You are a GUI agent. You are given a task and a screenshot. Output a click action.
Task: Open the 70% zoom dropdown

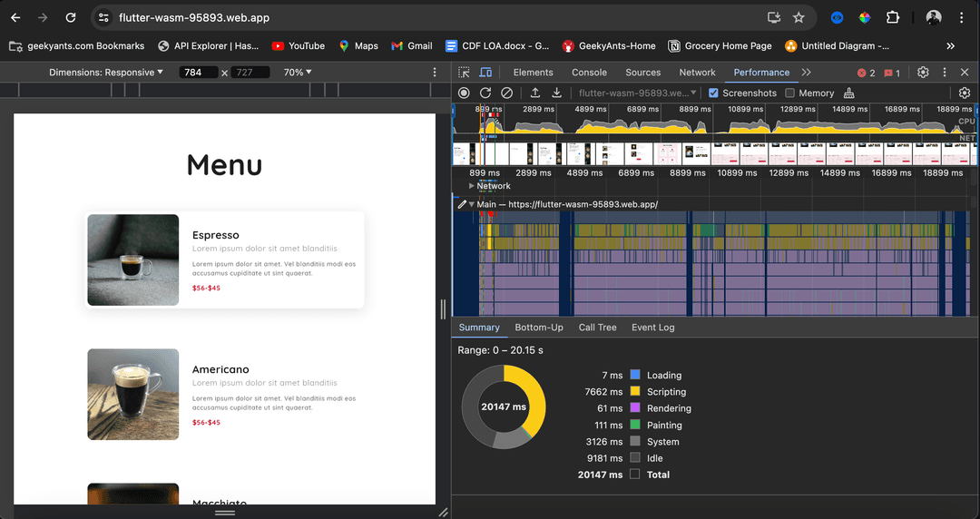tap(297, 73)
